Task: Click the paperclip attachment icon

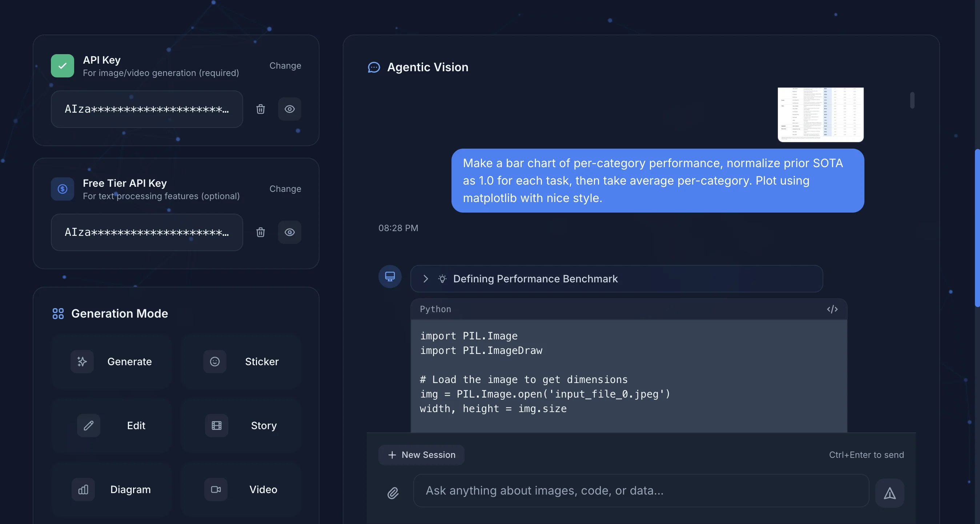Action: tap(393, 493)
